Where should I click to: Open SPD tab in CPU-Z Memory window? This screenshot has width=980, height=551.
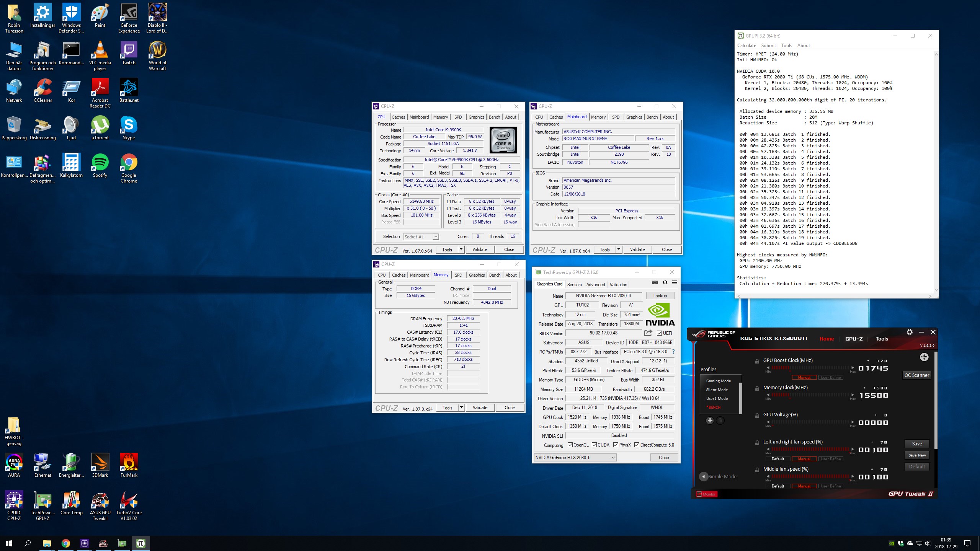(458, 275)
